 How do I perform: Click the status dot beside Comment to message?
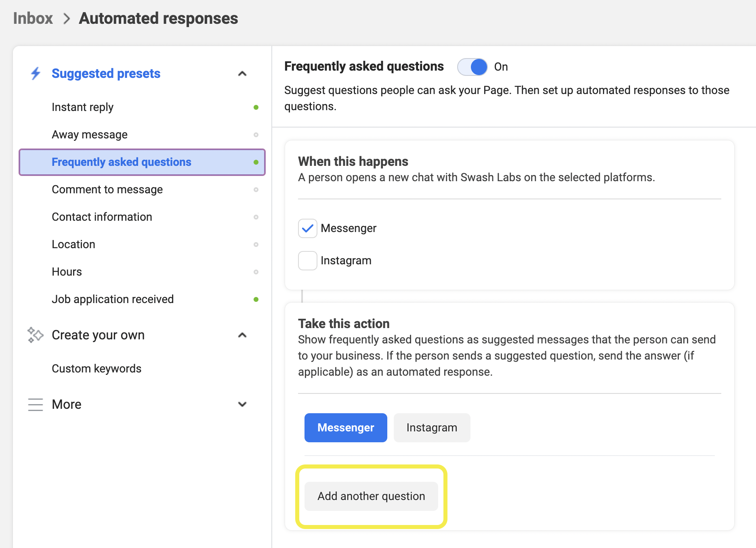coord(256,190)
